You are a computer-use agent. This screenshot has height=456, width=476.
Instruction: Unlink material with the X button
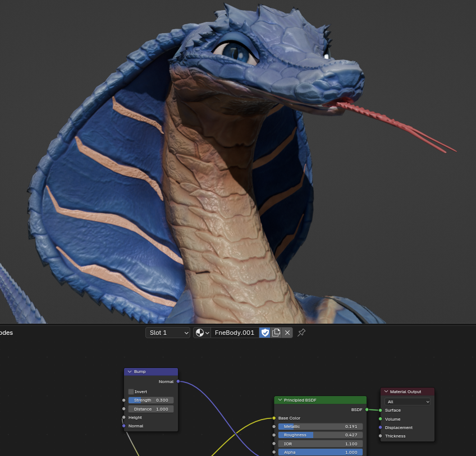point(287,333)
